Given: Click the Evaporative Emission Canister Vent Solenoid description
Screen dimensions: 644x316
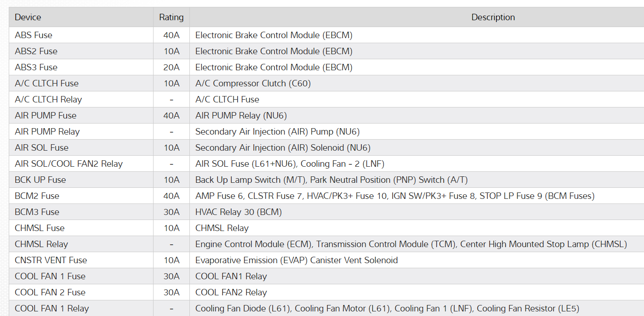Looking at the screenshot, I should [296, 260].
